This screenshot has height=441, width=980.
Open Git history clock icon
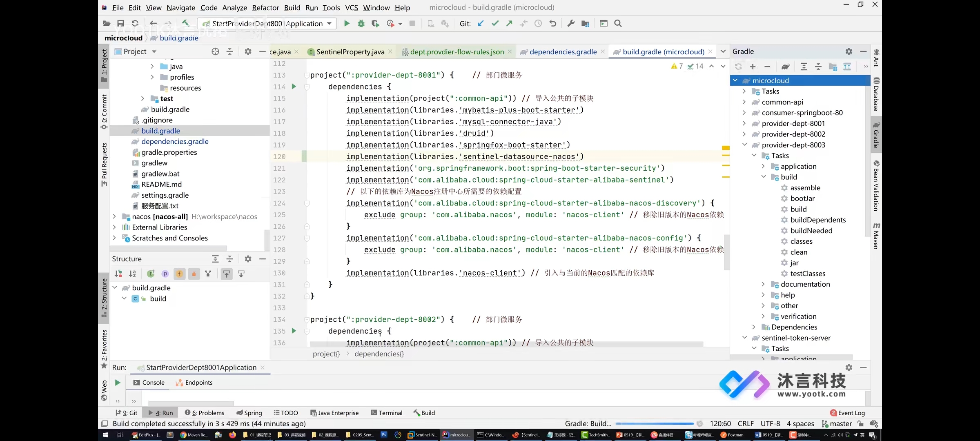click(x=538, y=24)
